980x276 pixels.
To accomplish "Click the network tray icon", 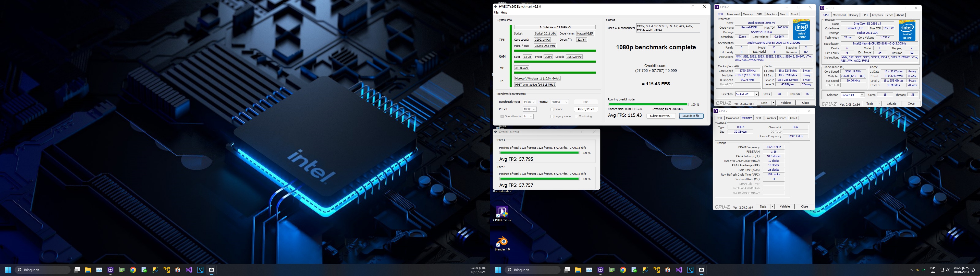I will coord(941,270).
